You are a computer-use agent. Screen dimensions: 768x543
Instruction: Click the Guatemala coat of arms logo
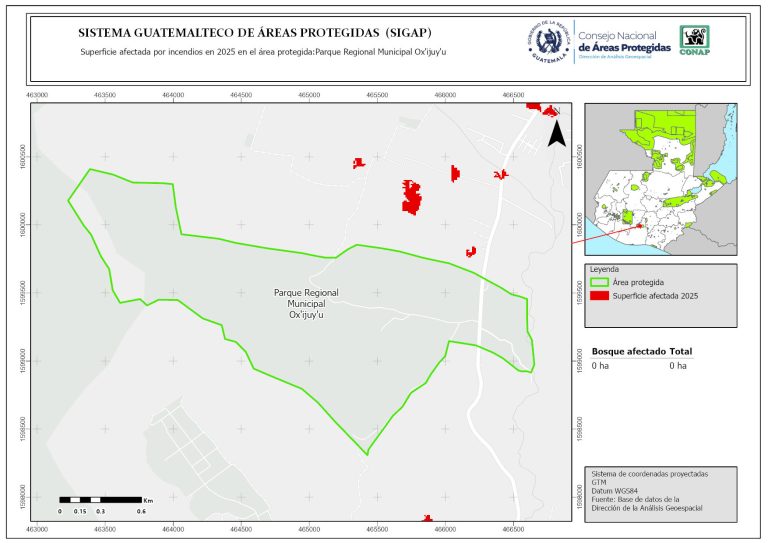point(548,43)
